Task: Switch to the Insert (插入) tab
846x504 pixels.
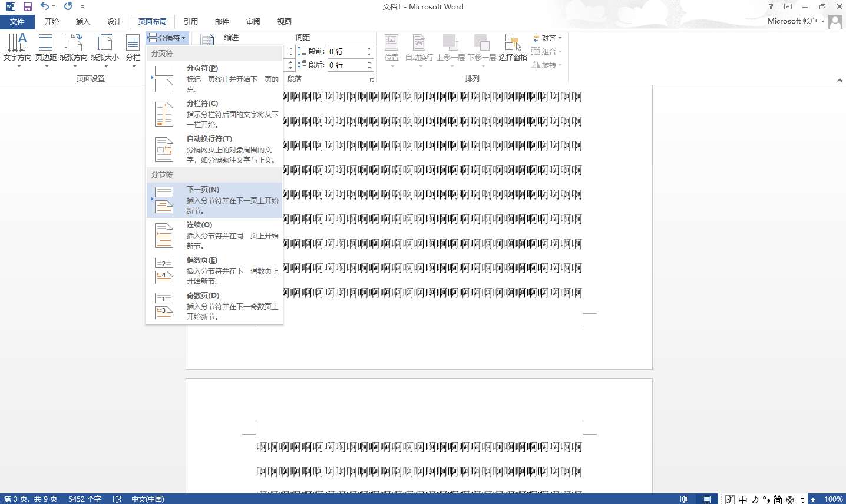Action: pyautogui.click(x=82, y=21)
